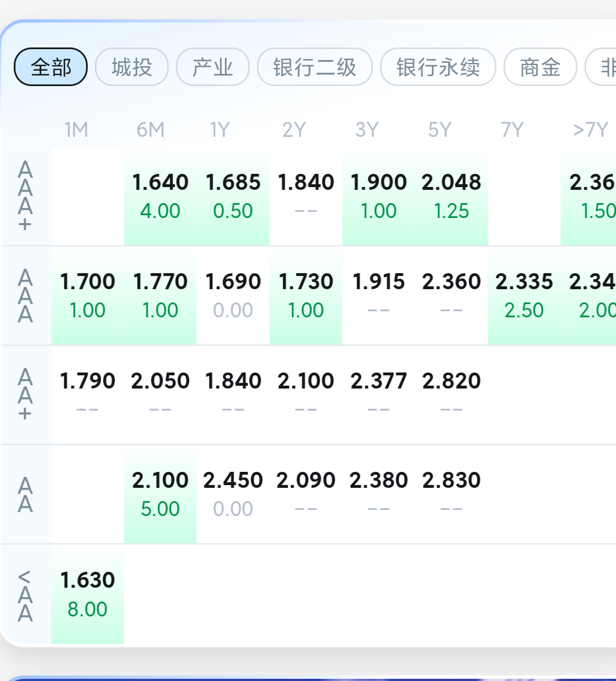Select the 2.830 yield cell
Viewport: 616px width, 681px height.
(452, 494)
